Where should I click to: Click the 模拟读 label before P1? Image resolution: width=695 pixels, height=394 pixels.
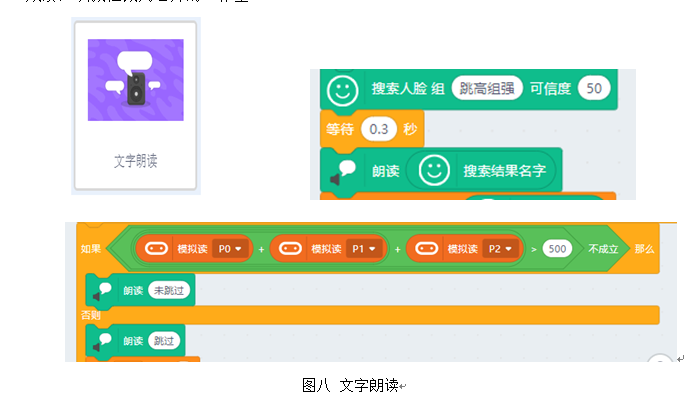326,249
